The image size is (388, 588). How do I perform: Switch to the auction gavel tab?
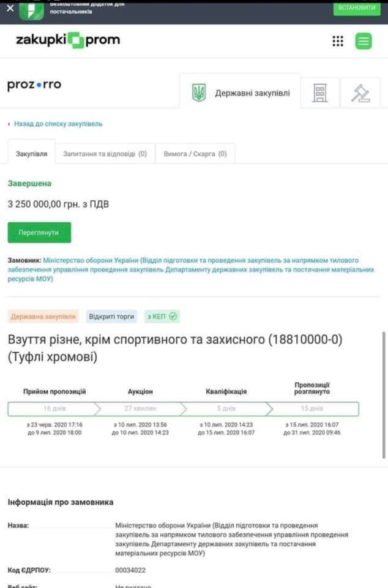click(x=360, y=93)
